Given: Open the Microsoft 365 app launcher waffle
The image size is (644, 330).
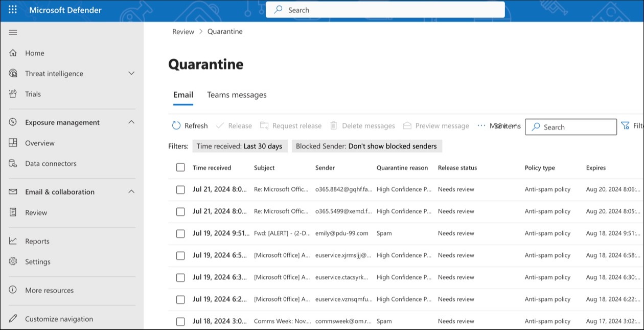Looking at the screenshot, I should (12, 9).
